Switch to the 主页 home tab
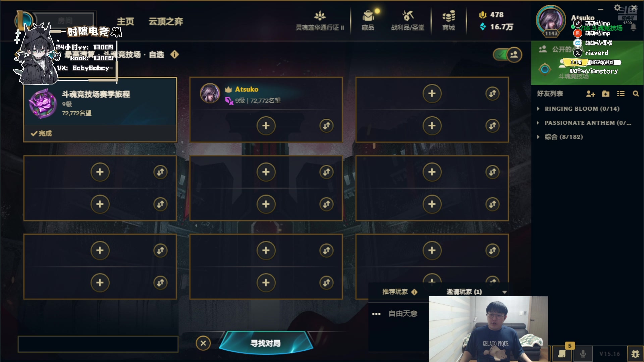This screenshot has height=362, width=644. tap(125, 21)
